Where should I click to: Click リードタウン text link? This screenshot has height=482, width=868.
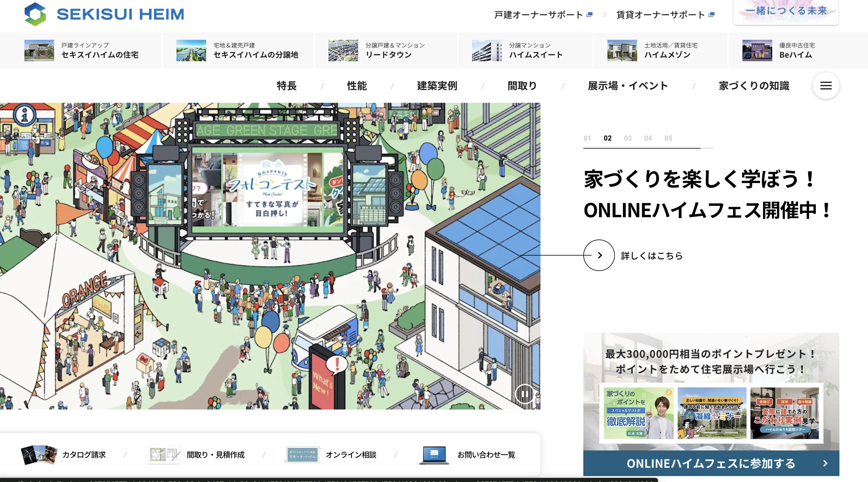(x=388, y=55)
